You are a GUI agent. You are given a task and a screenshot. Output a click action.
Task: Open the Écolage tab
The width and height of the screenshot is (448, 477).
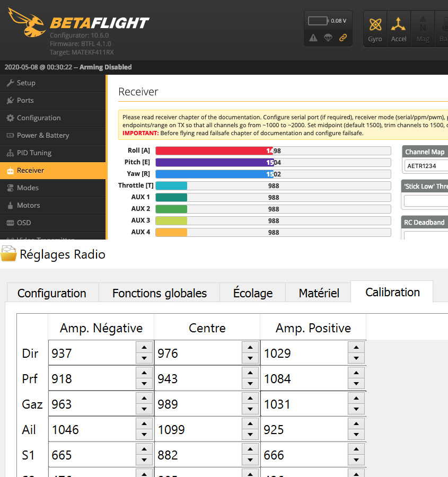coord(252,293)
